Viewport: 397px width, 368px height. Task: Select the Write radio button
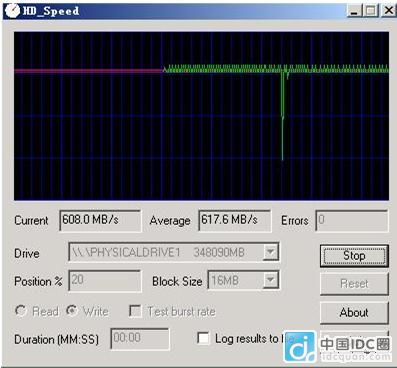(x=72, y=311)
